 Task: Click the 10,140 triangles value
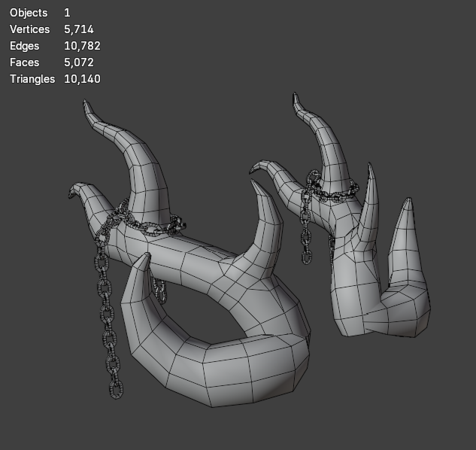pyautogui.click(x=82, y=79)
